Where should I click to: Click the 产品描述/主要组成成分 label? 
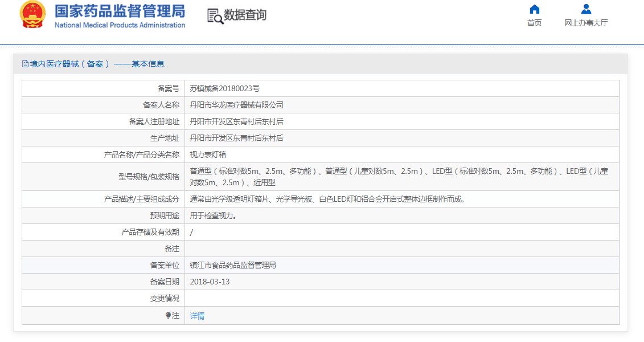tap(142, 199)
